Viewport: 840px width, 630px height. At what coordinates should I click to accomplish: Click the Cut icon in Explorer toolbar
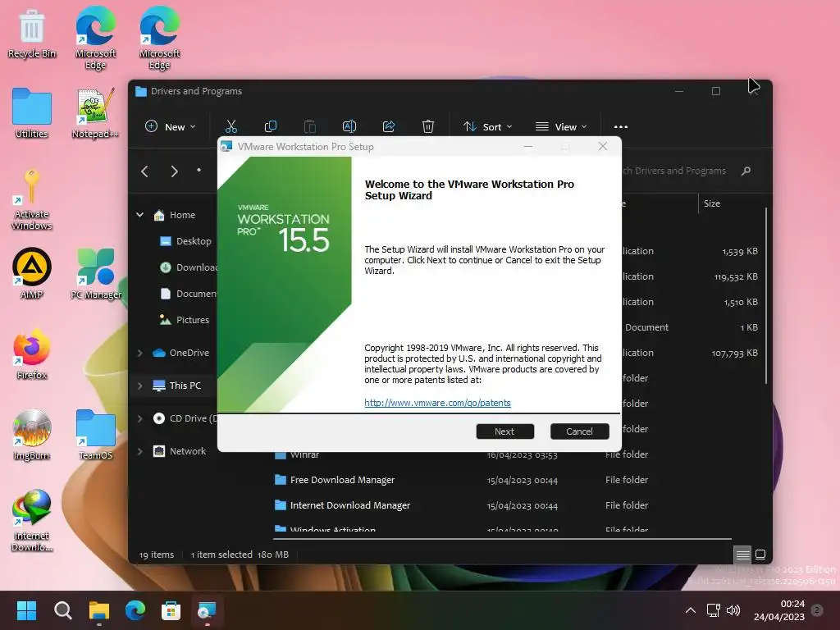(x=231, y=126)
